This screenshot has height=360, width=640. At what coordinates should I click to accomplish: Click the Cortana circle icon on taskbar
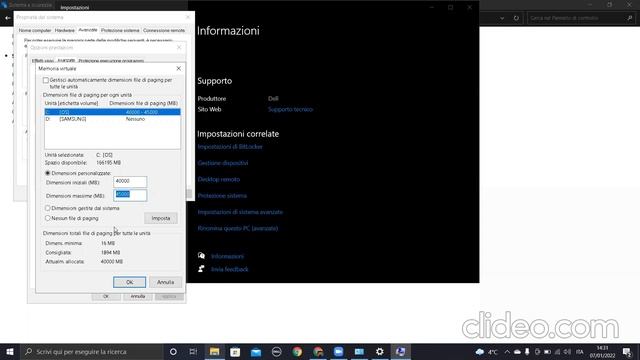coord(173,351)
